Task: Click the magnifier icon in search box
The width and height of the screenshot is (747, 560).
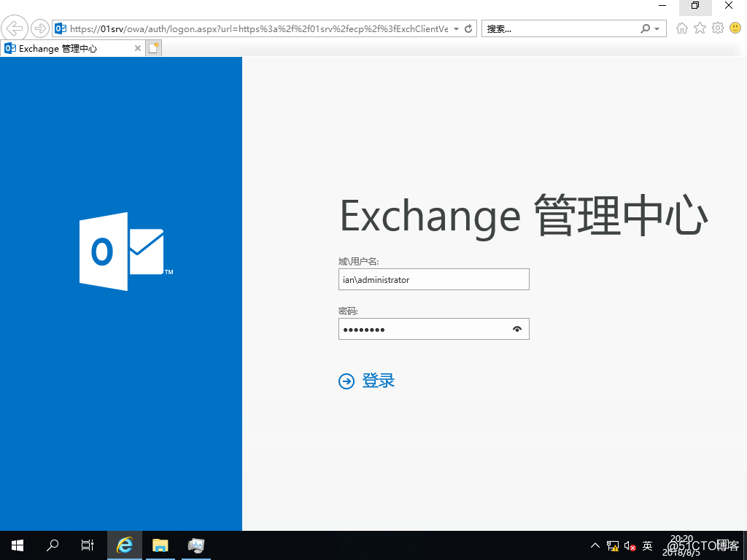Action: (x=645, y=29)
